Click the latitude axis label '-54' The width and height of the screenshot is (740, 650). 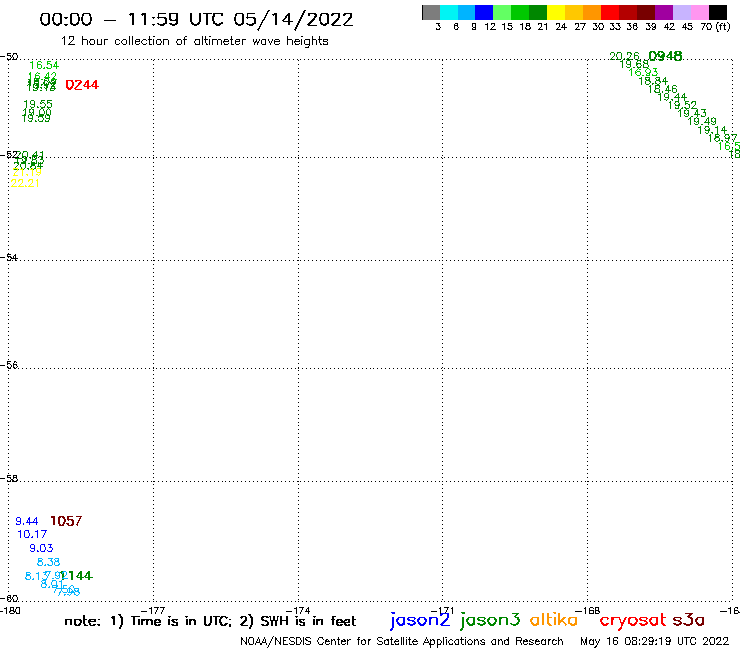(9, 258)
